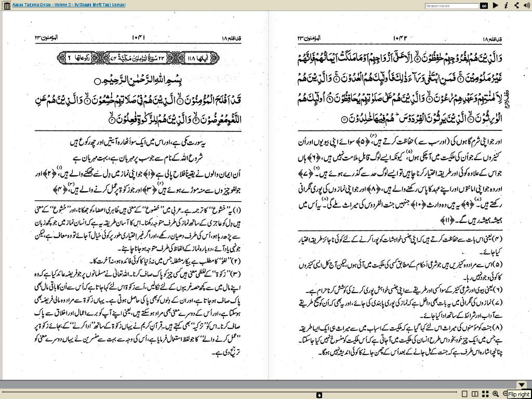532x399 pixels.
Task: Zoom out with magnifier minus icon
Action: [504, 394]
